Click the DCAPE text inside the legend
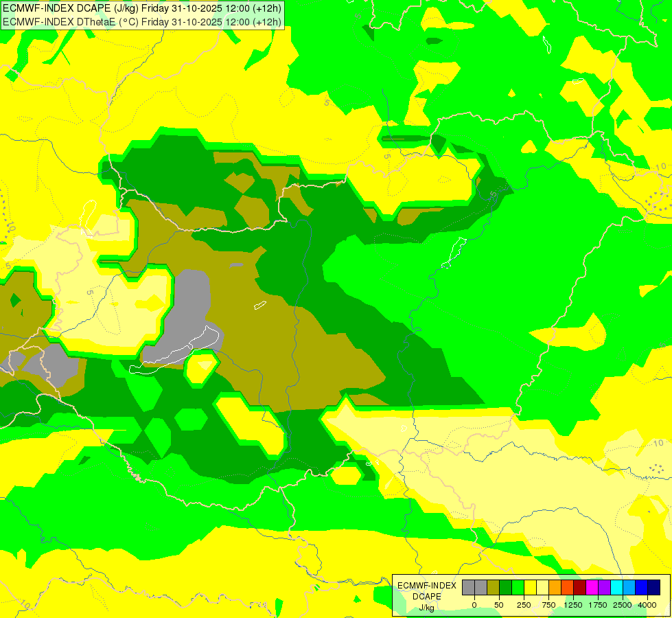 [x=427, y=597]
